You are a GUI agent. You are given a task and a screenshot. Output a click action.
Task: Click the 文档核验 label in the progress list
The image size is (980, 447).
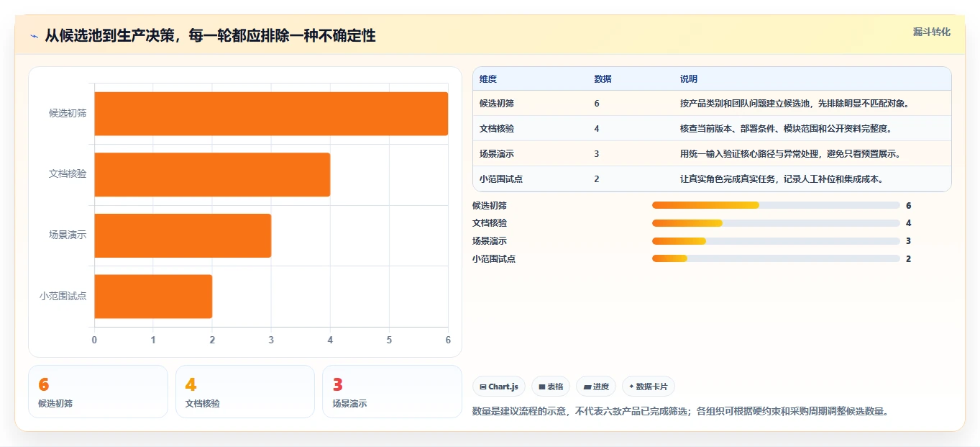pos(490,223)
